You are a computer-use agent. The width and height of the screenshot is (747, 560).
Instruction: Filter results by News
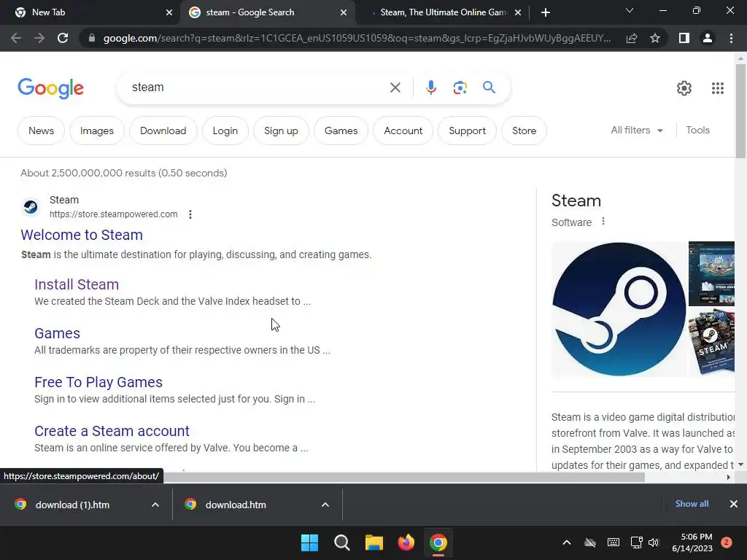tap(41, 131)
